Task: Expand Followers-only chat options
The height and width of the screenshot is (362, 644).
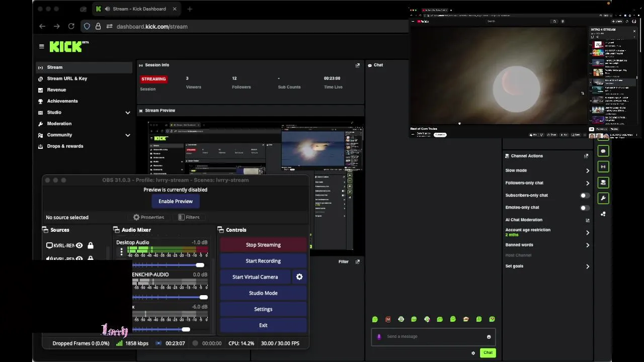Action: (587, 183)
